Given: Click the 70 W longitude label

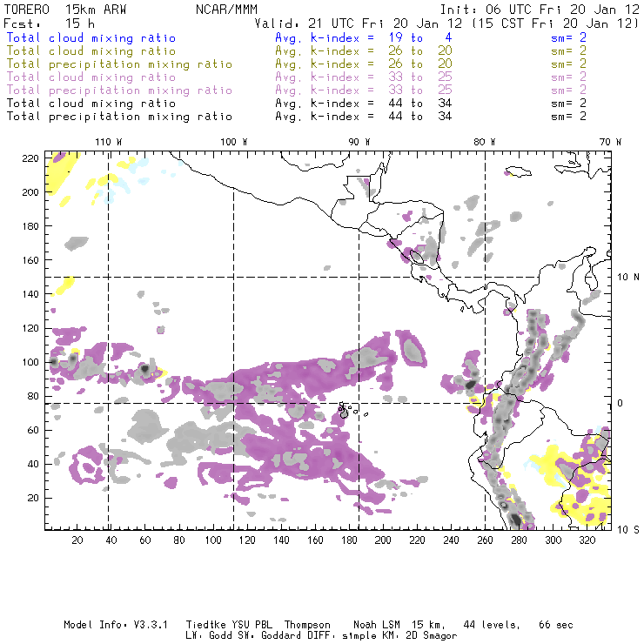Looking at the screenshot, I should coord(611,141).
